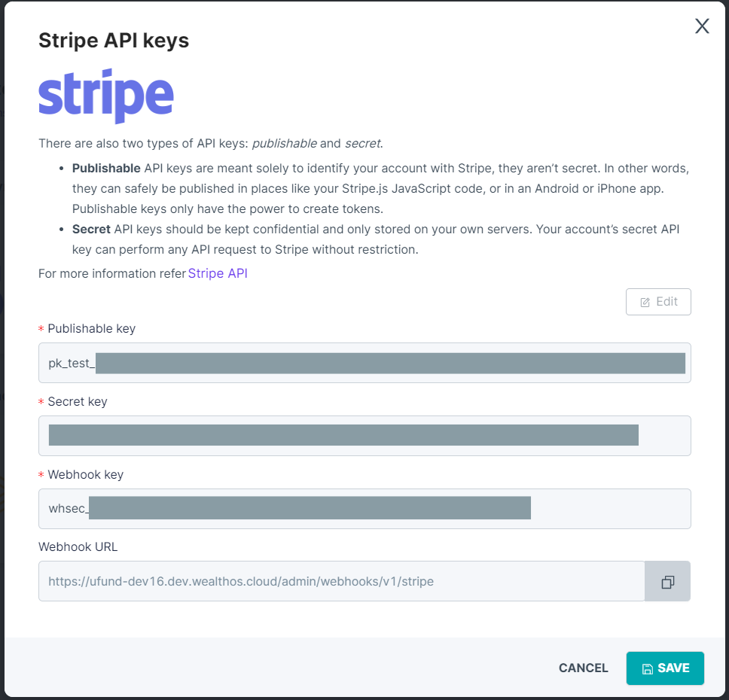Viewport: 729px width, 700px height.
Task: Click the Webhook key label
Action: pyautogui.click(x=86, y=474)
